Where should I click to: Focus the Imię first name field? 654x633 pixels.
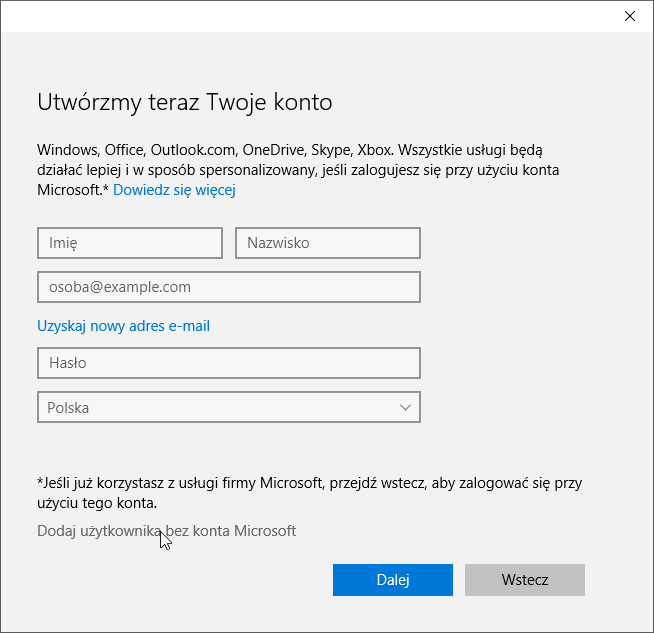coord(130,243)
